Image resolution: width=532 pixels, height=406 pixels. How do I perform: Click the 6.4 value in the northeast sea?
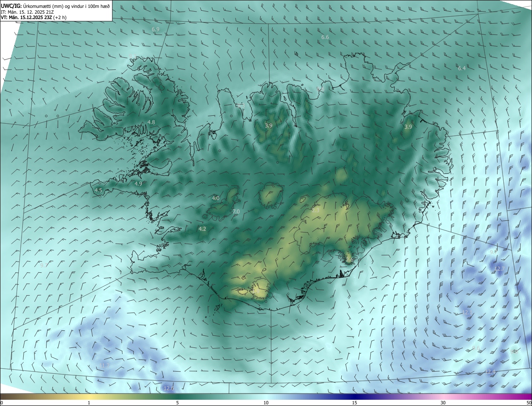[462, 68]
